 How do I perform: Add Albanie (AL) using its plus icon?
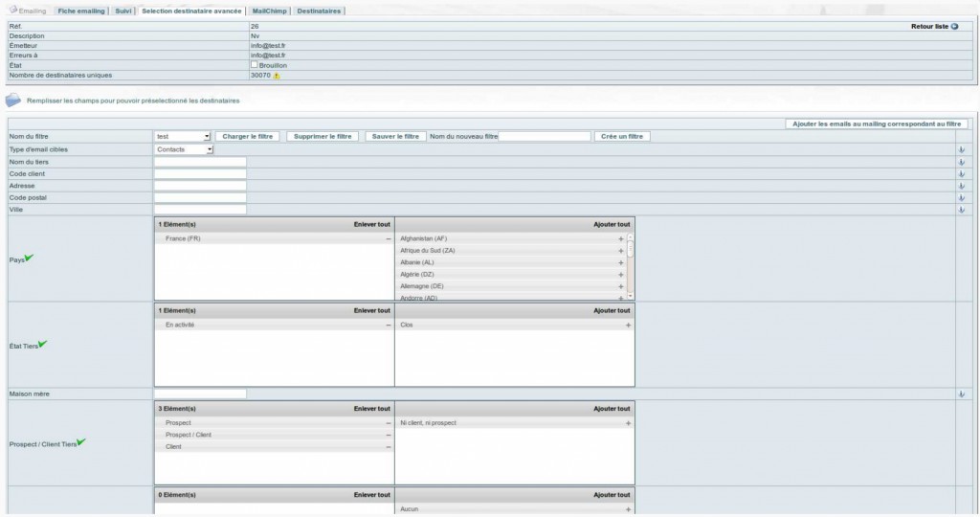point(620,262)
